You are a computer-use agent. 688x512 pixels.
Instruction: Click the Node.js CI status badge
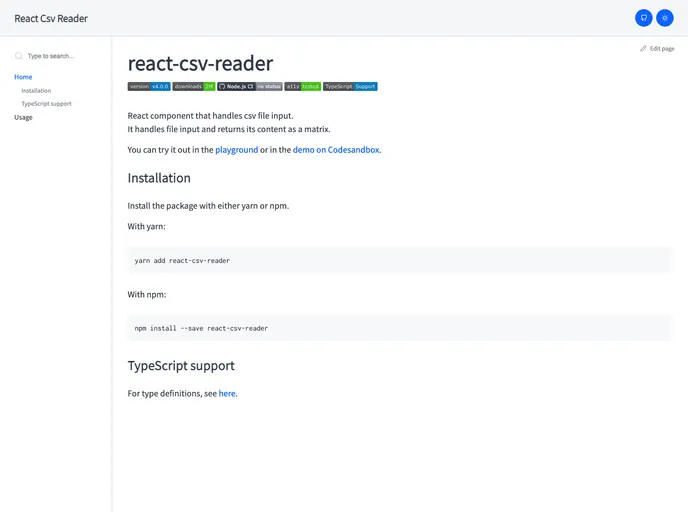[x=250, y=86]
